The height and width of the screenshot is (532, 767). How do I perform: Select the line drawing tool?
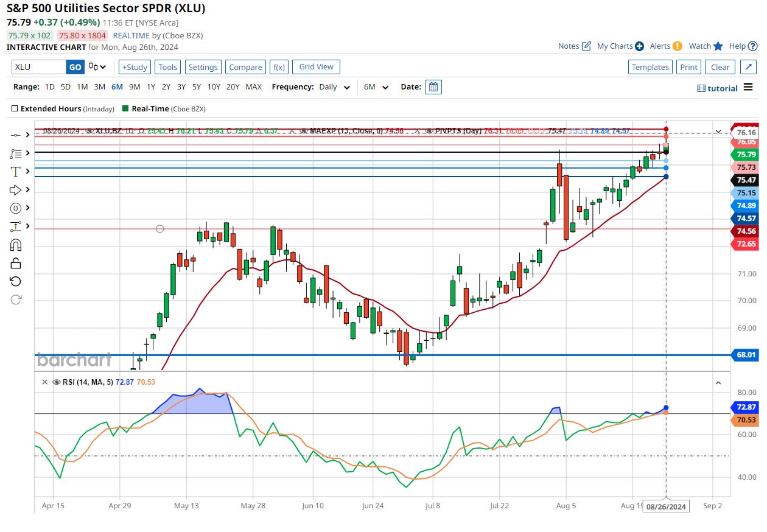16,135
